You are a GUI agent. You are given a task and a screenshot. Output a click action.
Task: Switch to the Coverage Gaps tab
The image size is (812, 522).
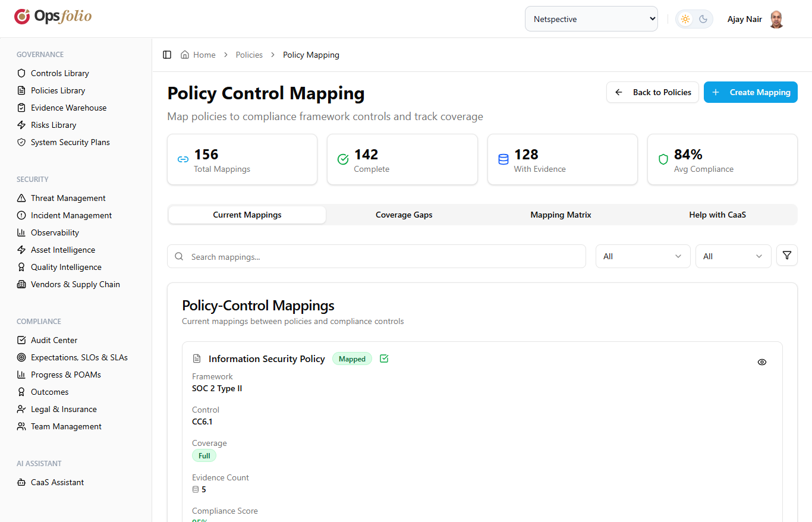point(404,215)
